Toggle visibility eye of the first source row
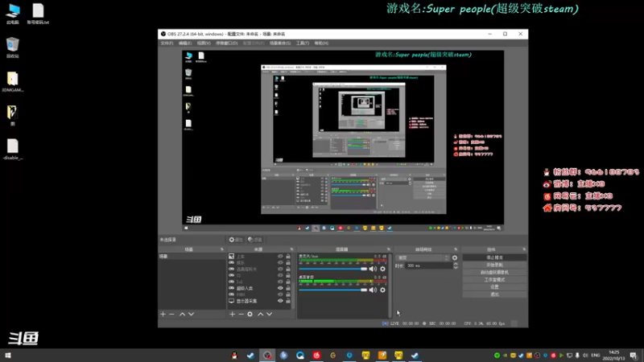This screenshot has width=644, height=362. click(x=280, y=257)
